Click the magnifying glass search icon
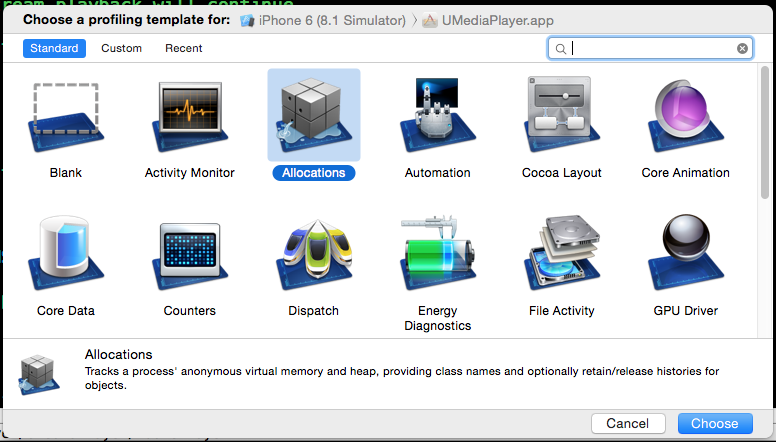The width and height of the screenshot is (776, 442). pos(561,49)
